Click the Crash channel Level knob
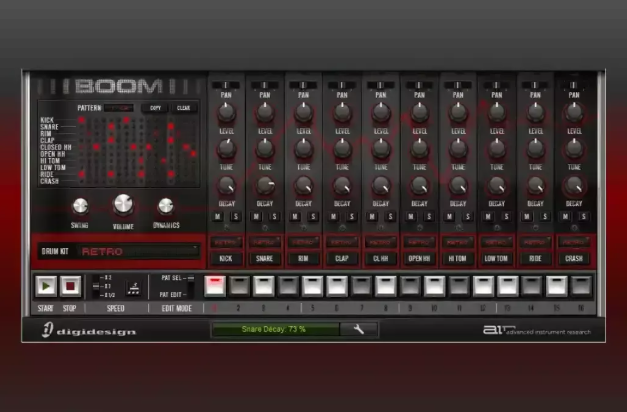The width and height of the screenshot is (627, 412). click(574, 112)
